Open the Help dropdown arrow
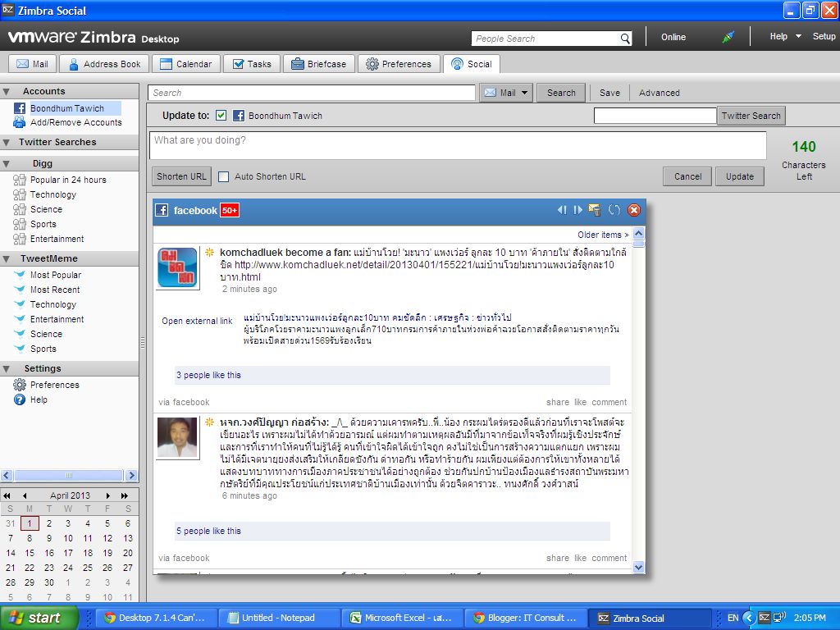 (798, 36)
